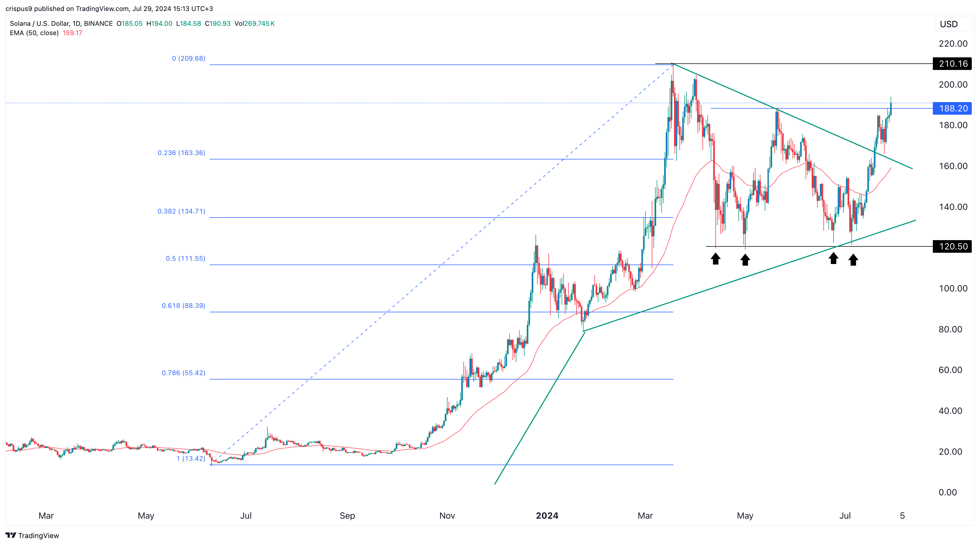Click the 5 date label on time axis

902,516
